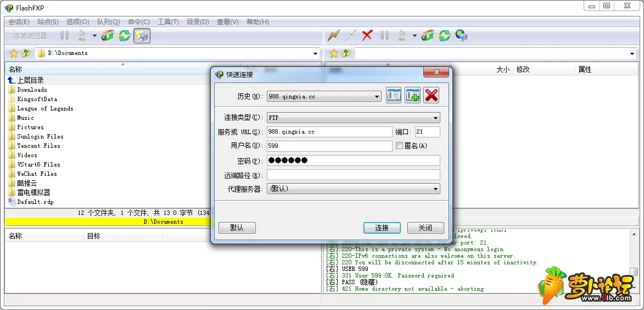The width and height of the screenshot is (644, 310).
Task: Expand the remote path bar dropdown
Action: tap(632, 53)
